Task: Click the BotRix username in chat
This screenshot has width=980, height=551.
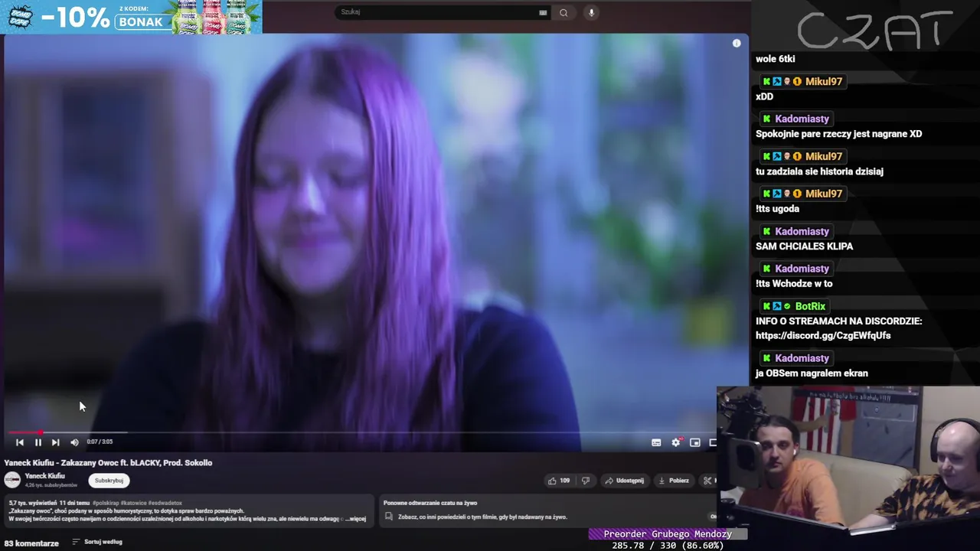Action: click(810, 306)
